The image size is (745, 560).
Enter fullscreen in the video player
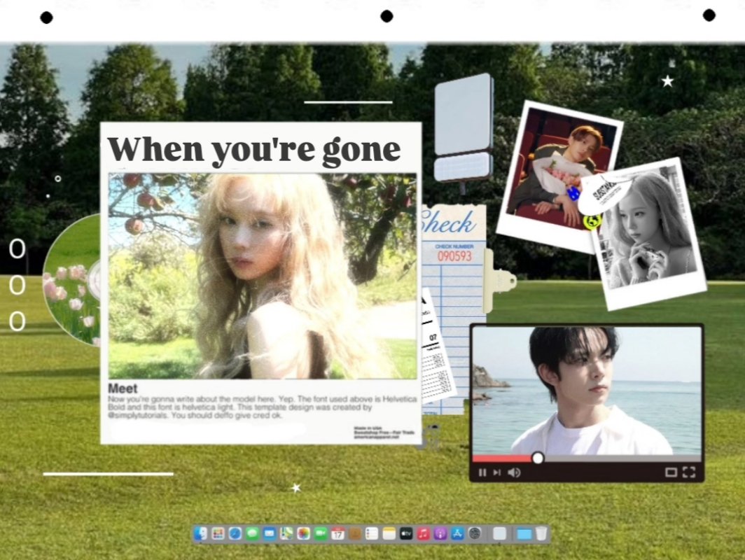pyautogui.click(x=689, y=472)
